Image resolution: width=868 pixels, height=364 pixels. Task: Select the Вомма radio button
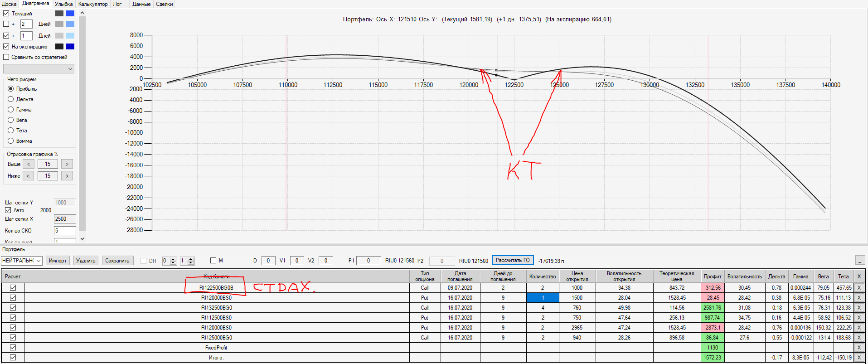point(11,141)
